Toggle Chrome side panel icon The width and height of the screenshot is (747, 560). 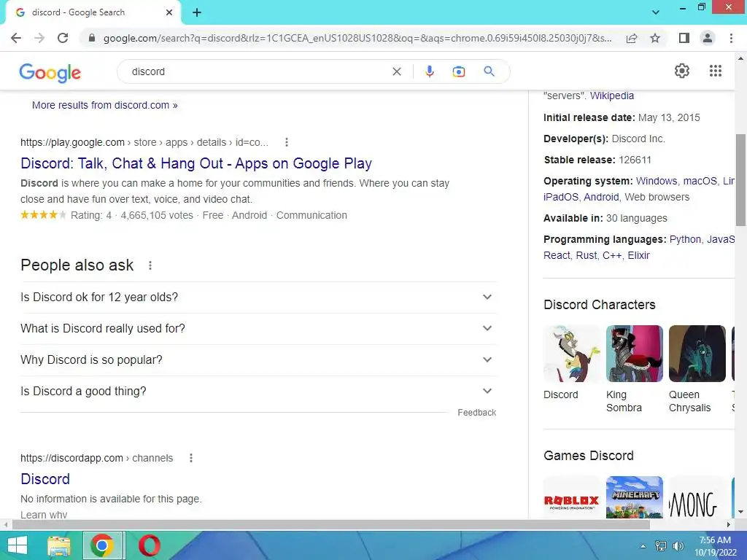click(x=684, y=38)
